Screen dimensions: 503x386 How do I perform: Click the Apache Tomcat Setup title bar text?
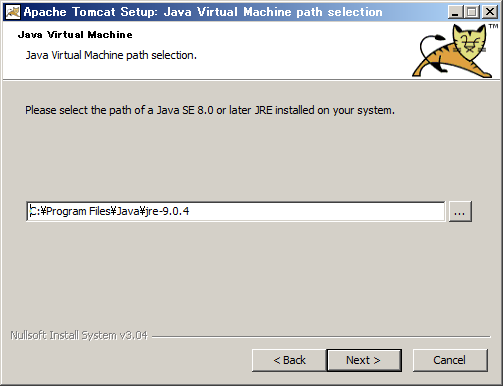[203, 12]
